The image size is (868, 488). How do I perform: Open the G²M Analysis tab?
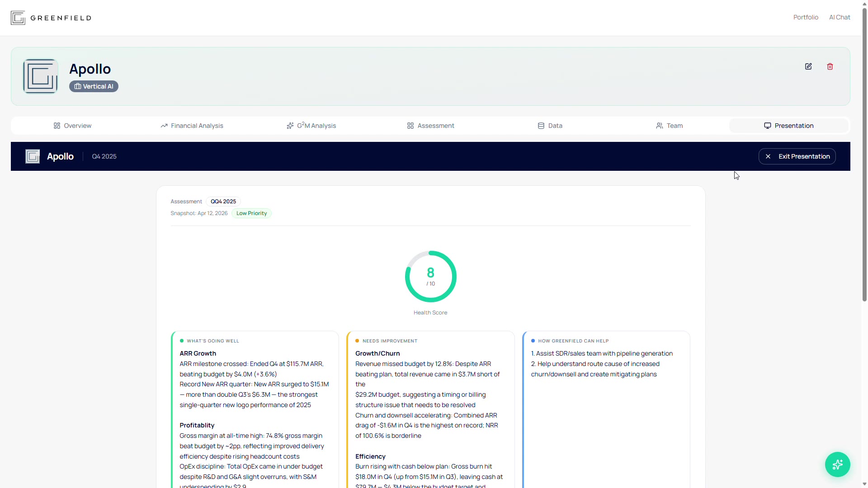pos(311,126)
